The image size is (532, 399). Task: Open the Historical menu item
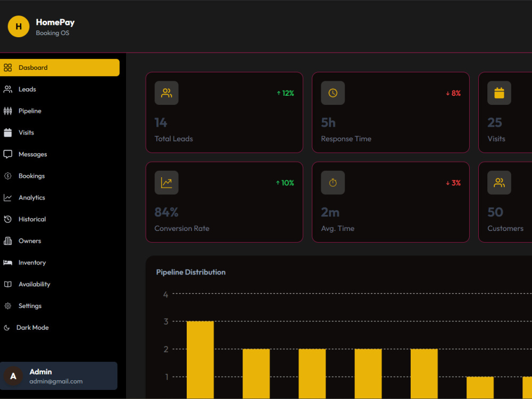pyautogui.click(x=60, y=219)
